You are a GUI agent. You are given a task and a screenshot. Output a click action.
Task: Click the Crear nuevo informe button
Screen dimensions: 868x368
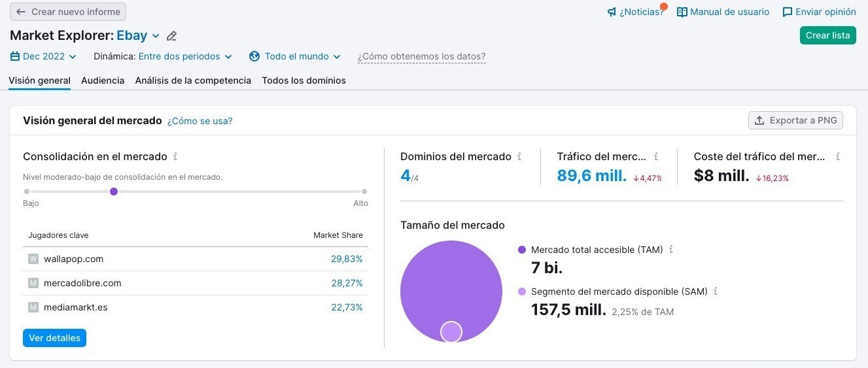coord(68,12)
